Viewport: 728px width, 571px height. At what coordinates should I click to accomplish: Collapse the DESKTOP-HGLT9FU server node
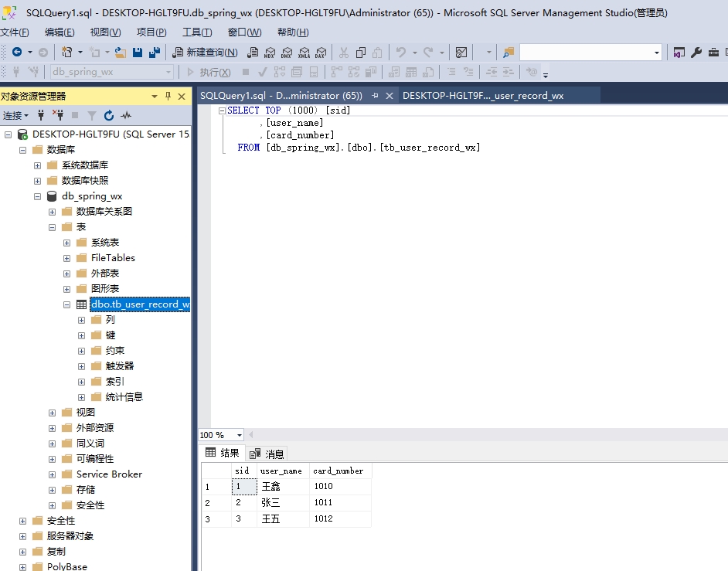click(x=8, y=134)
